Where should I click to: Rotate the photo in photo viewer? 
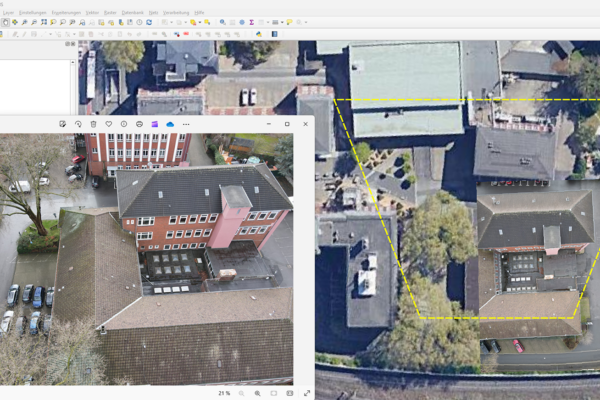point(78,124)
